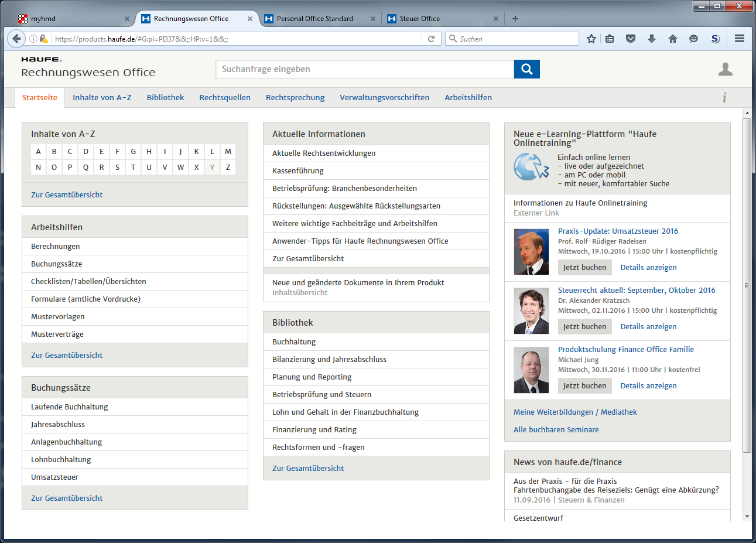
Task: Click the blue magnifier search button
Action: coord(526,69)
